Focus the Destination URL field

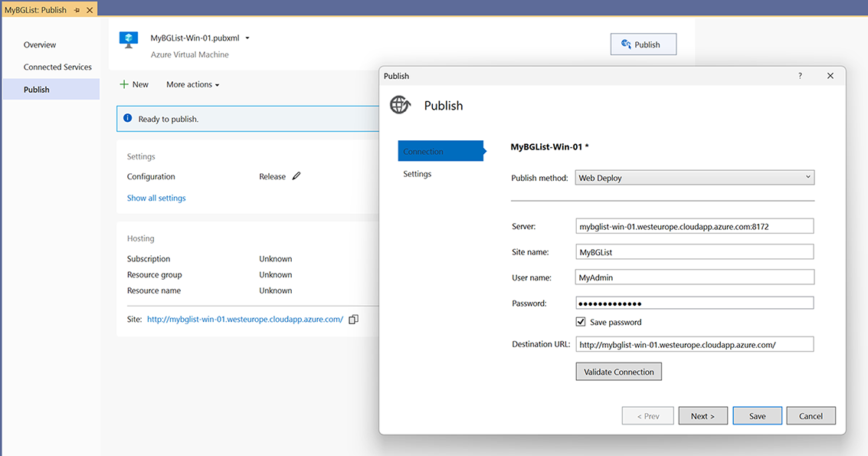tap(695, 344)
